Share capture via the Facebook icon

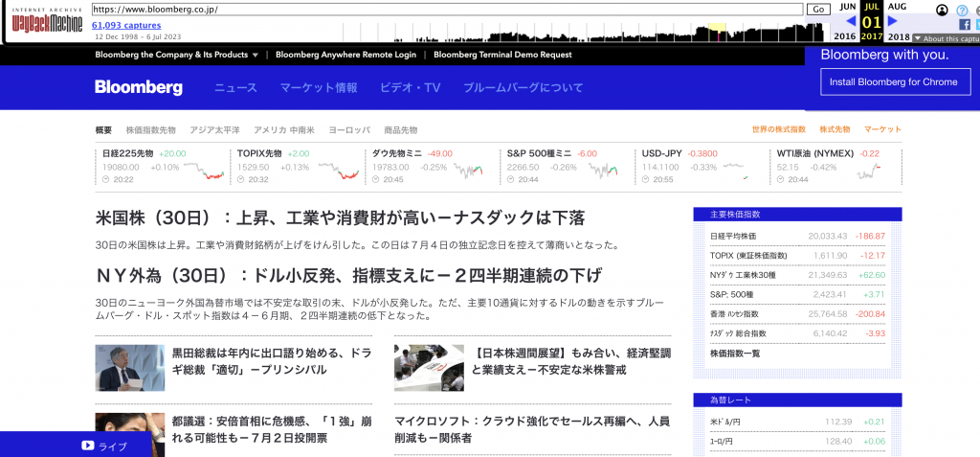(965, 25)
